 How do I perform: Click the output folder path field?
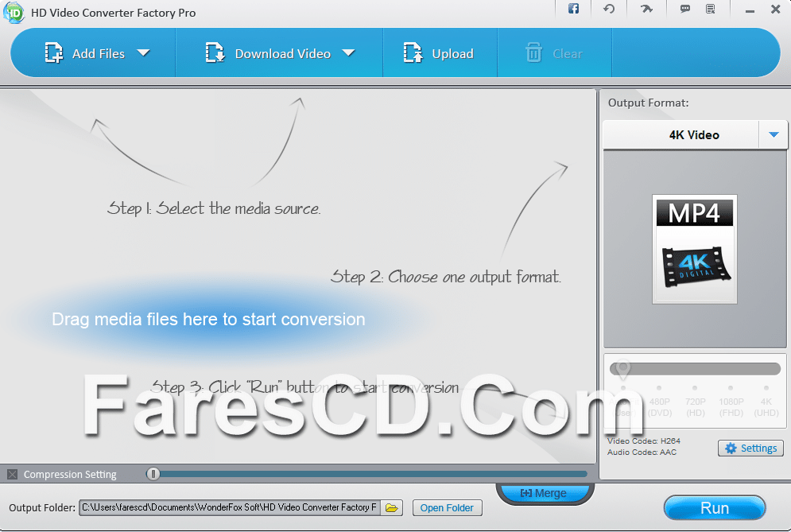[x=230, y=507]
